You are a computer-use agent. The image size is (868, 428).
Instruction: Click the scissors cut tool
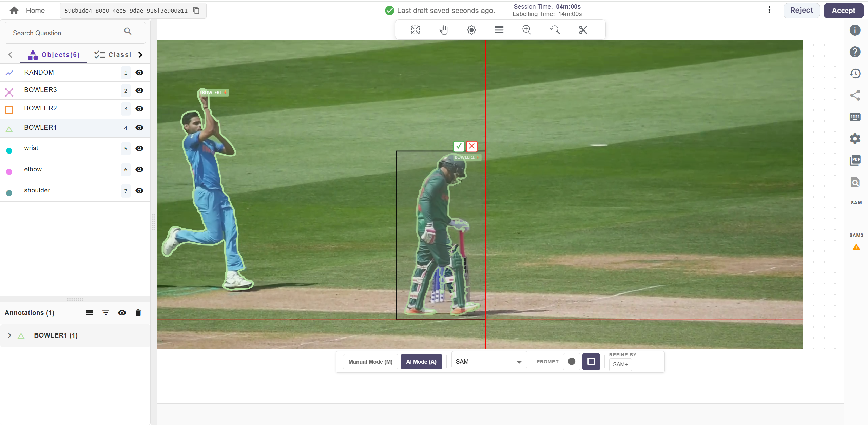point(583,30)
